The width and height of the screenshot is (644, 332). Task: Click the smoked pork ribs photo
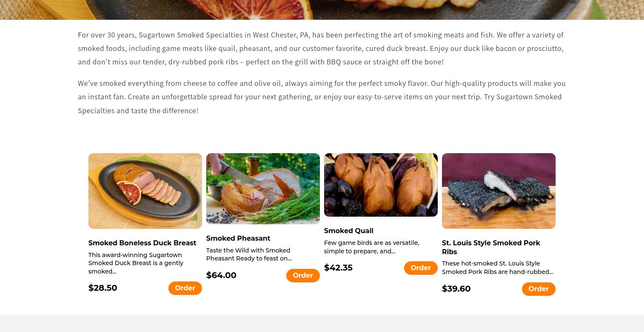point(498,191)
